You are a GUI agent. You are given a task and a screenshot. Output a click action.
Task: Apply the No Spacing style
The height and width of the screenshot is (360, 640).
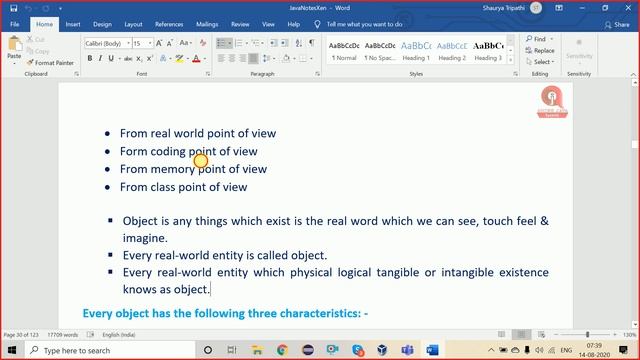click(x=380, y=51)
